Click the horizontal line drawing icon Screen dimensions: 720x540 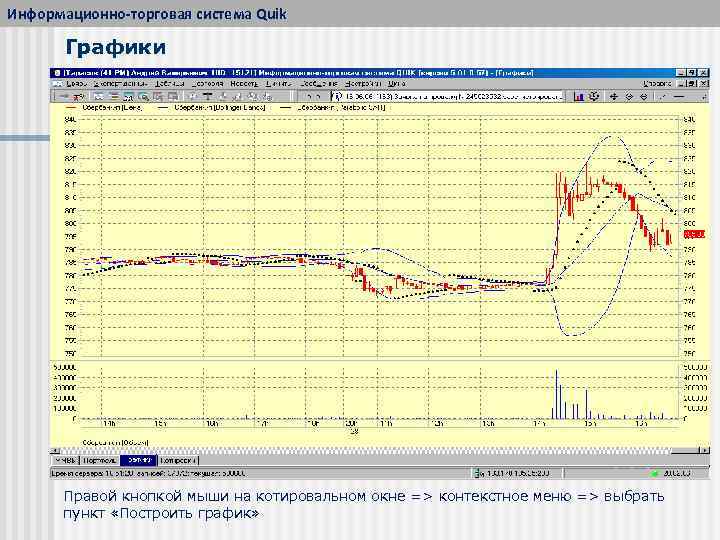pos(679,96)
